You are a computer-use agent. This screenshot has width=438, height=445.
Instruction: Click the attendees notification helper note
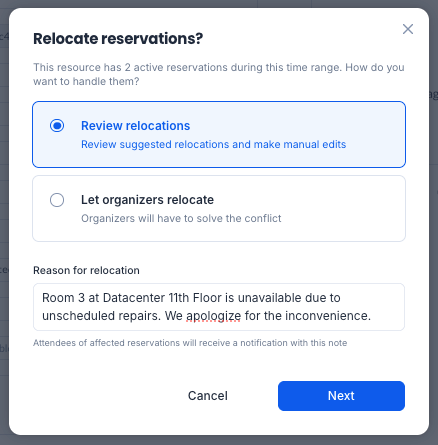(190, 343)
